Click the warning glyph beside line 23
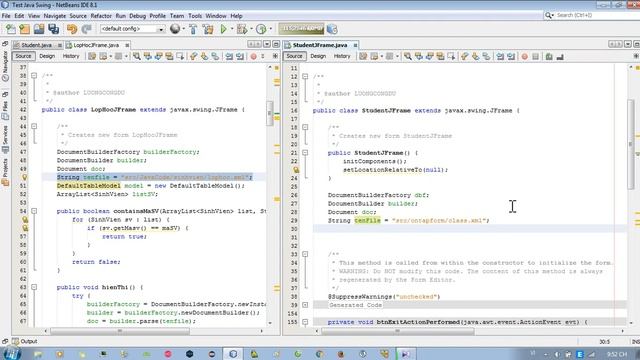The height and width of the screenshot is (360, 640). point(296,170)
